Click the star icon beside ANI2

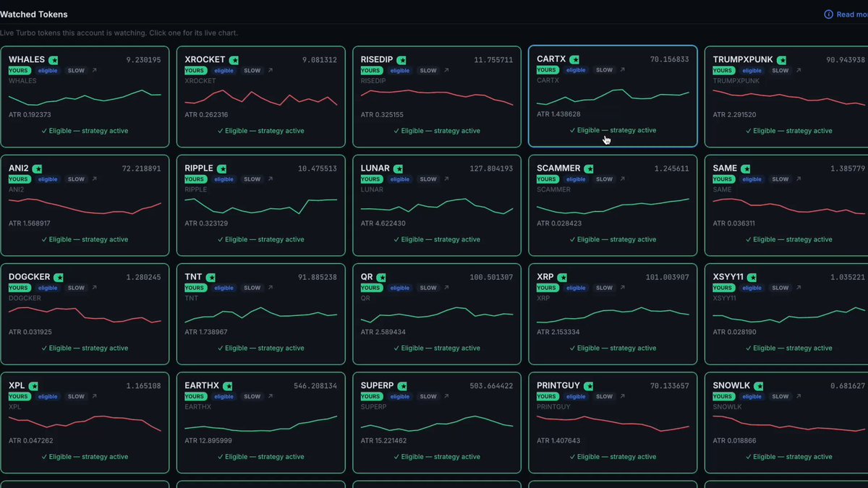(x=38, y=168)
